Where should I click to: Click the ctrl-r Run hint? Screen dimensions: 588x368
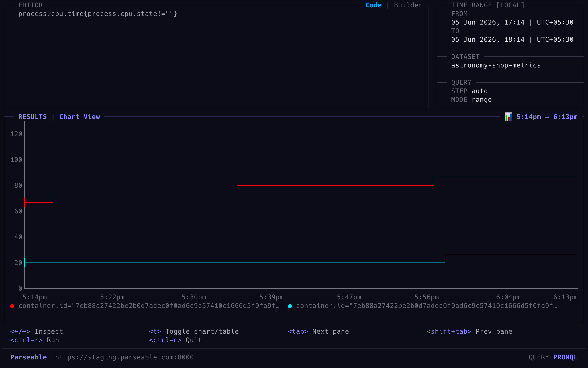[35, 340]
